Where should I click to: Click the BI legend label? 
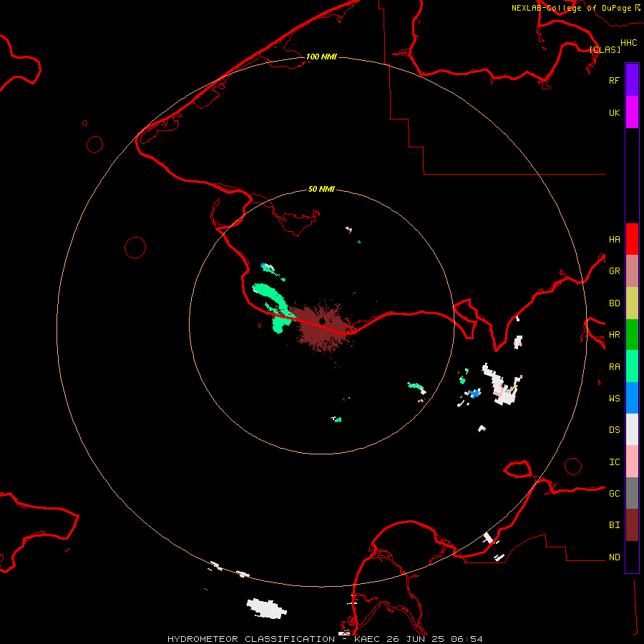pyautogui.click(x=614, y=525)
